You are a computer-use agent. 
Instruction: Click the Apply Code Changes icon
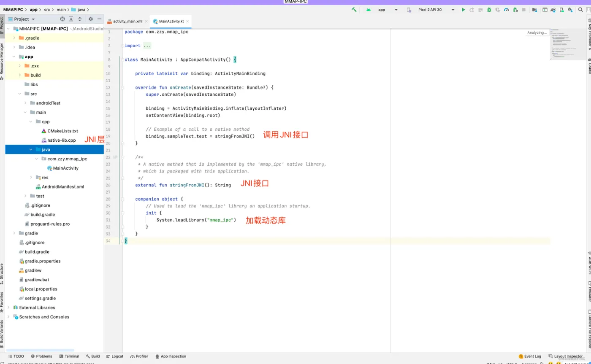pos(480,10)
